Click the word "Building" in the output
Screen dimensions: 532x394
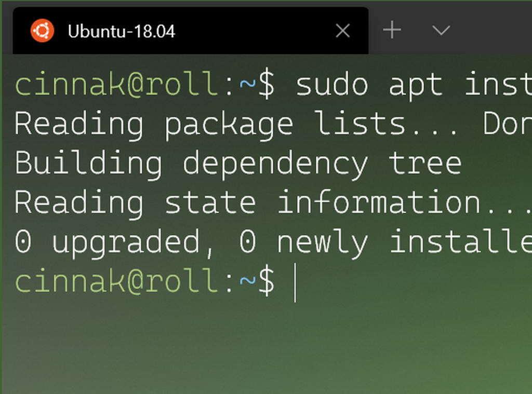[x=88, y=164]
